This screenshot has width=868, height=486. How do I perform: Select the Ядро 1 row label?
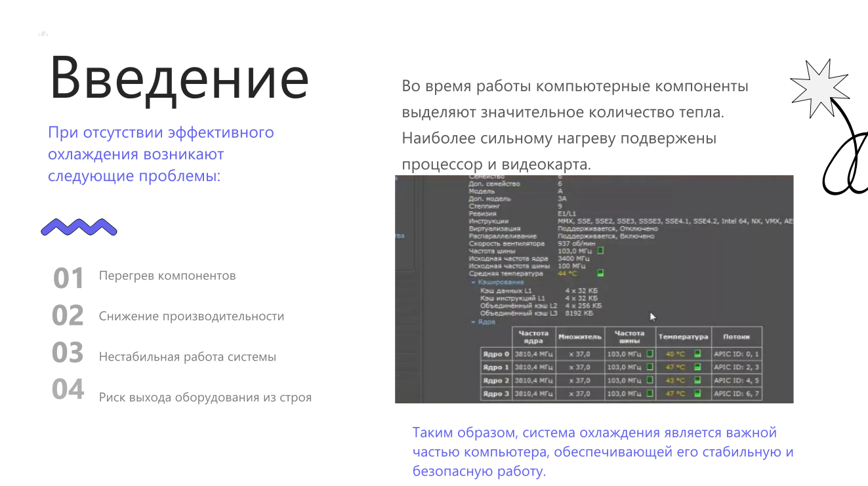(x=496, y=367)
